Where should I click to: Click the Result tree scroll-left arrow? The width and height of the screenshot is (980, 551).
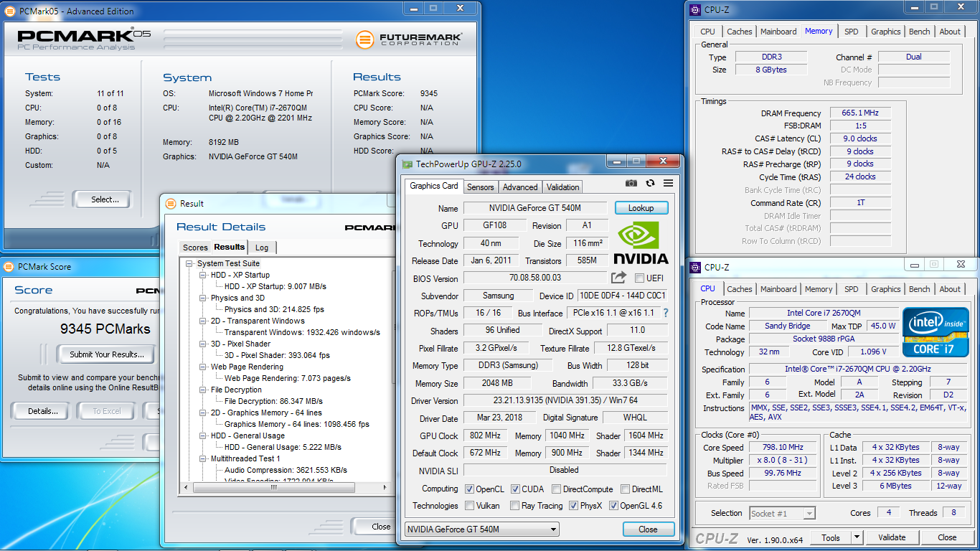pos(185,486)
